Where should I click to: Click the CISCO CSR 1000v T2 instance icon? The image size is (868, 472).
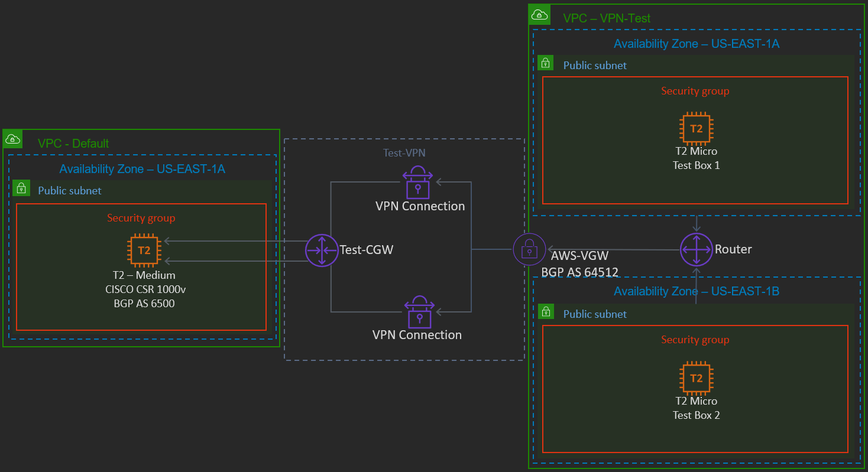(144, 250)
